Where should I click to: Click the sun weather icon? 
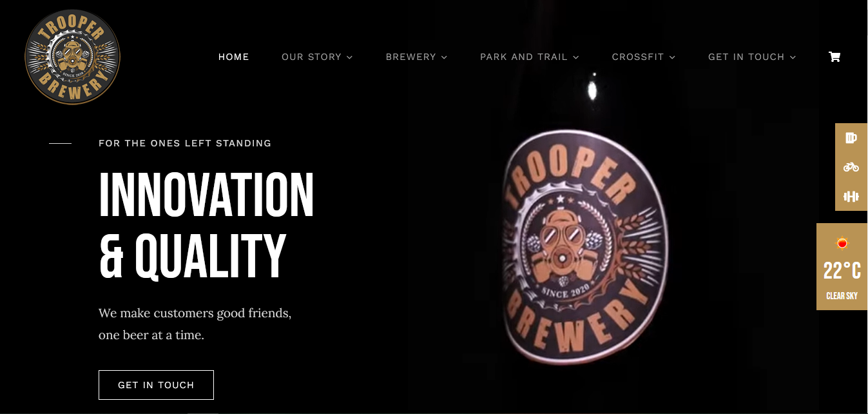point(842,243)
